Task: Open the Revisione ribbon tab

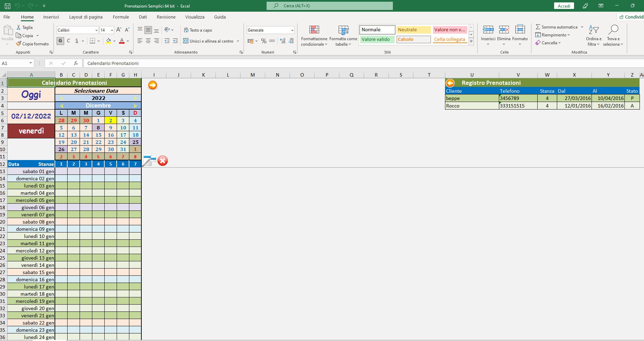Action: (x=166, y=17)
